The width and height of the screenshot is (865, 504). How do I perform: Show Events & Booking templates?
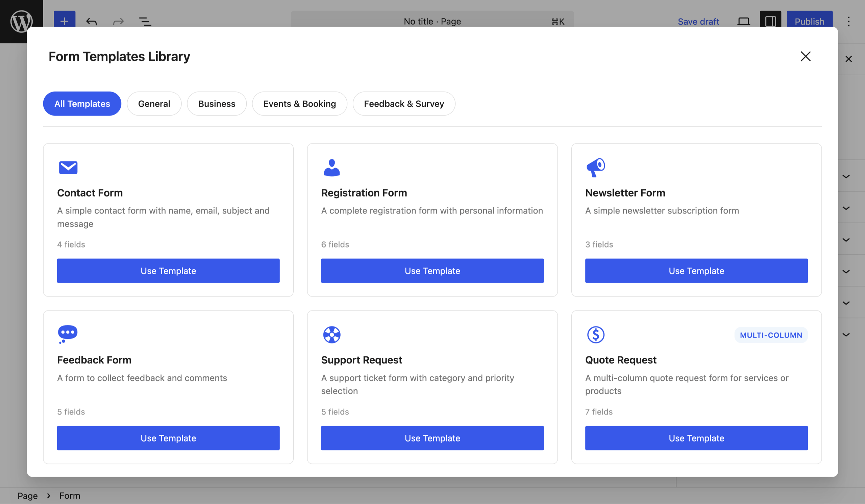coord(299,104)
